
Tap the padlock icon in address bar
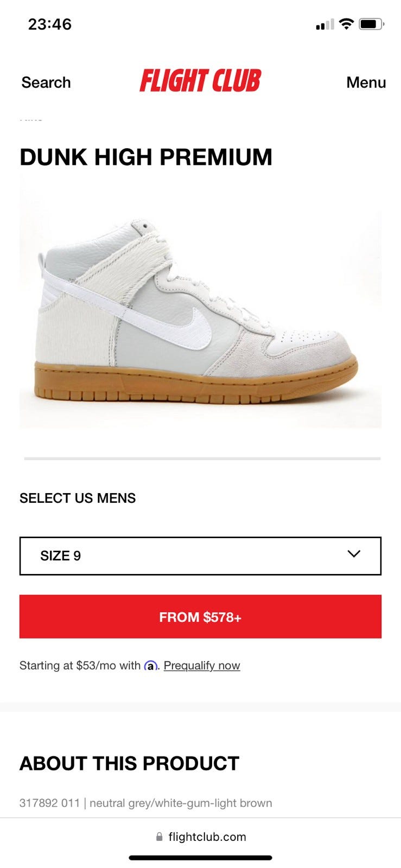click(x=159, y=837)
